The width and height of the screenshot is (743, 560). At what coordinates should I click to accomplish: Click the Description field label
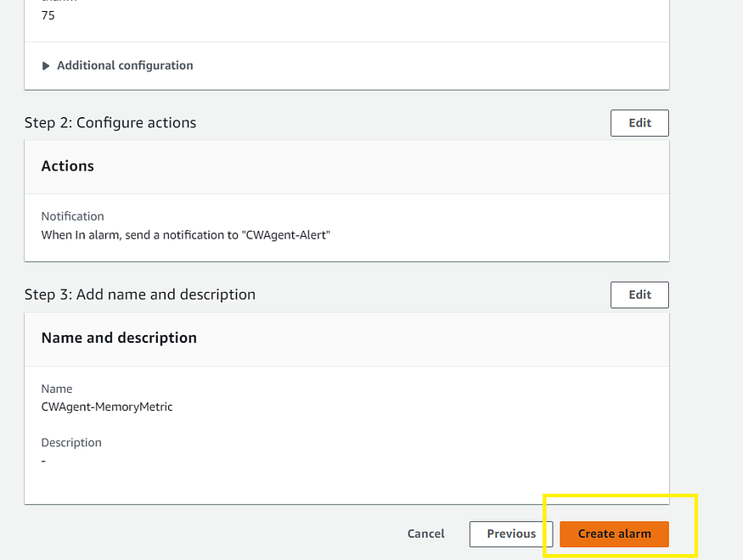(71, 443)
